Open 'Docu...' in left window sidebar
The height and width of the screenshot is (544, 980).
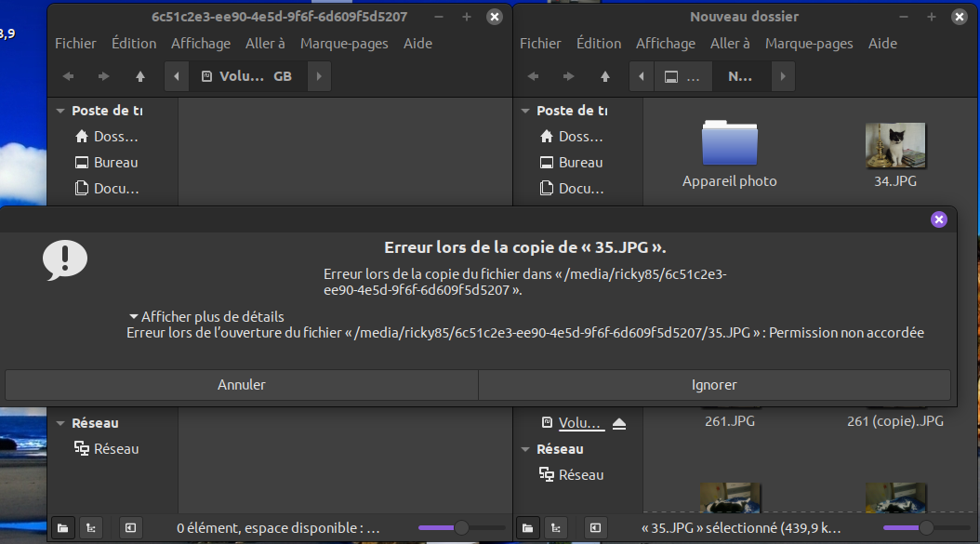pyautogui.click(x=107, y=188)
